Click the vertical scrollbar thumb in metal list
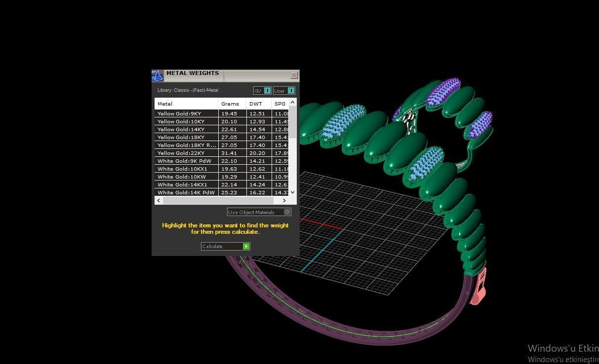Image resolution: width=599 pixels, height=364 pixels. pos(292,122)
